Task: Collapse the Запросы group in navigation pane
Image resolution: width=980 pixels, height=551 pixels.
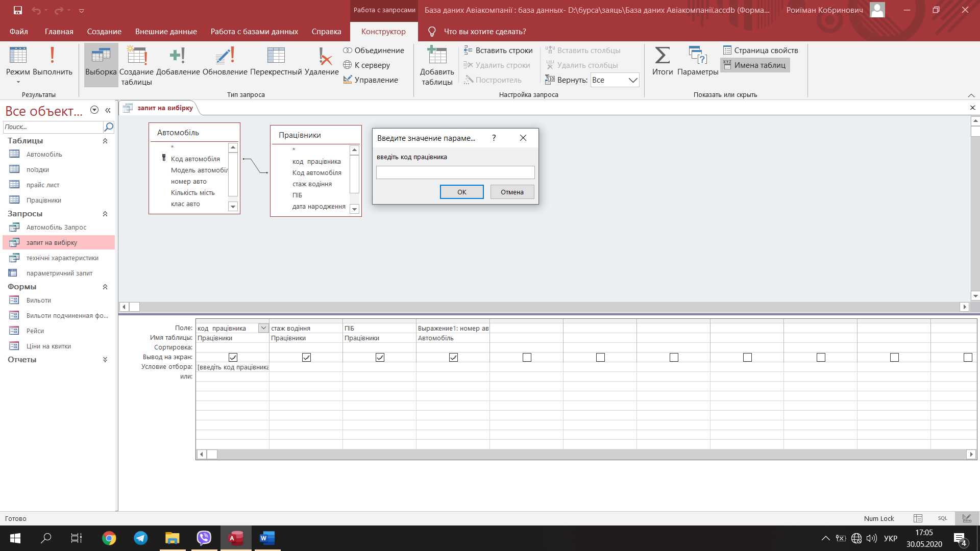Action: coord(105,214)
